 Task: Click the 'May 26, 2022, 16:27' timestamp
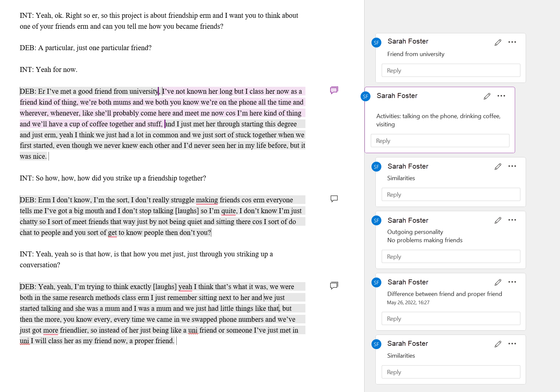click(408, 303)
